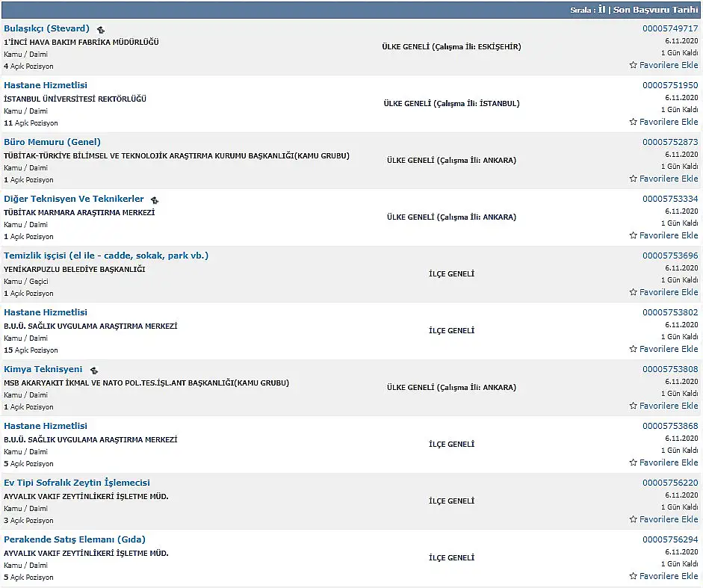Add Perakende Satış listing via Favorilere Ekle text
Screen dimensions: 703x588
pyautogui.click(x=669, y=576)
